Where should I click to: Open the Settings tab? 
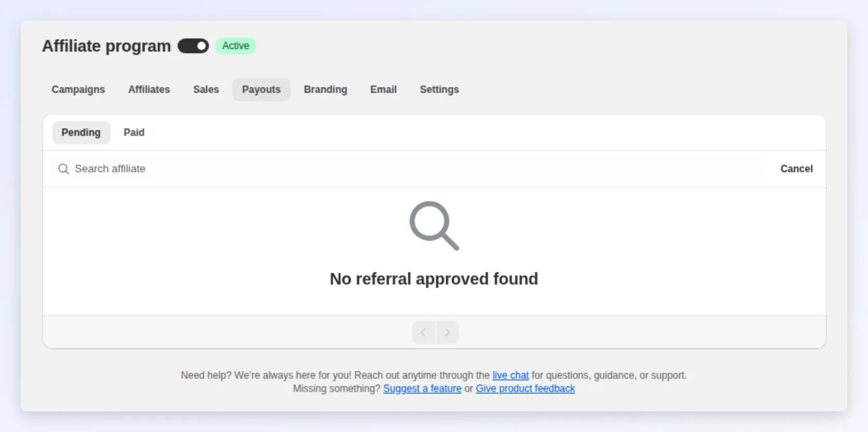[x=439, y=89]
